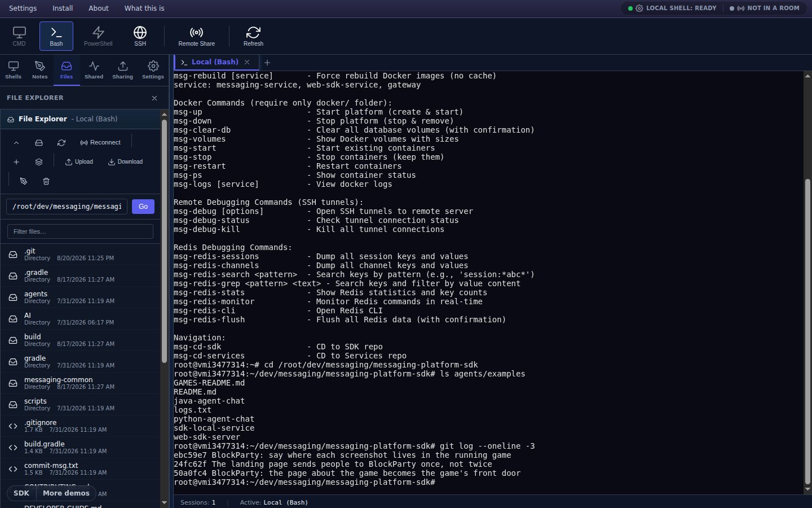Open an SSH connection

pos(140,36)
